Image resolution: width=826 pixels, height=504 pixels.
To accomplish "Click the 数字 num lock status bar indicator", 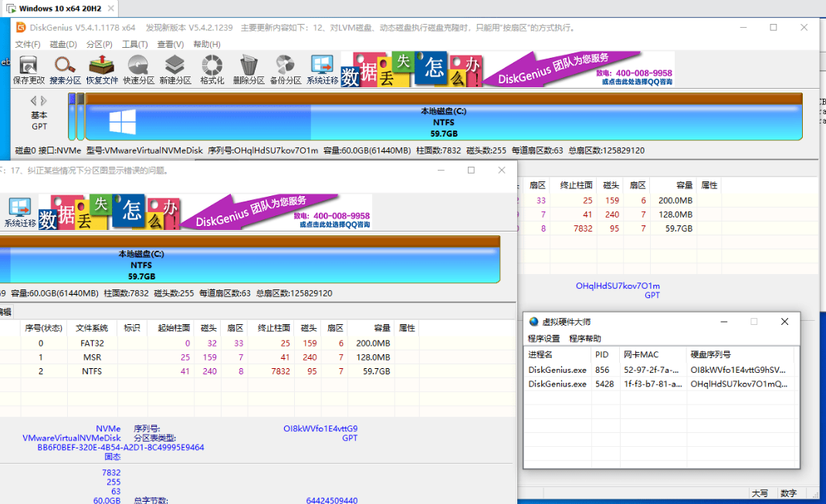I will (789, 493).
